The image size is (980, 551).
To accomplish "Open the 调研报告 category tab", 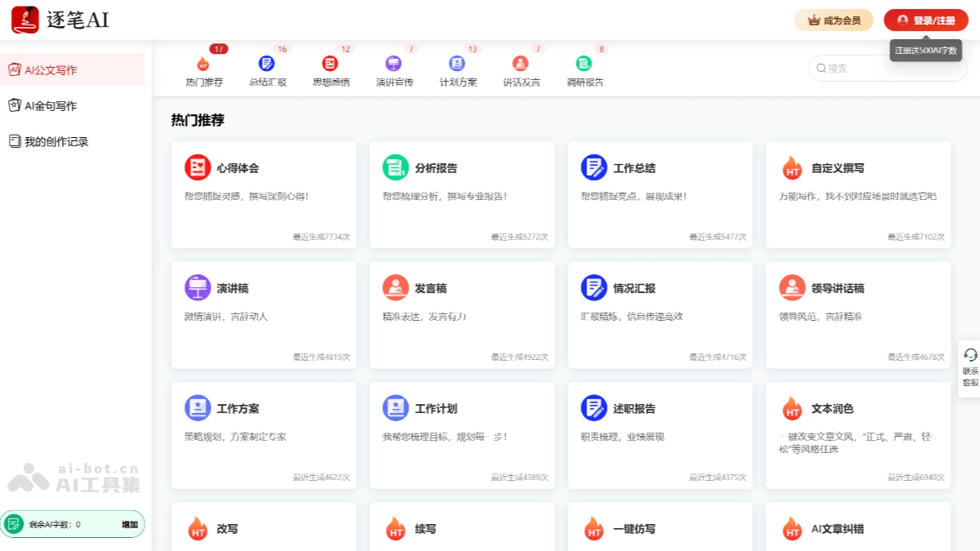I will (x=585, y=71).
